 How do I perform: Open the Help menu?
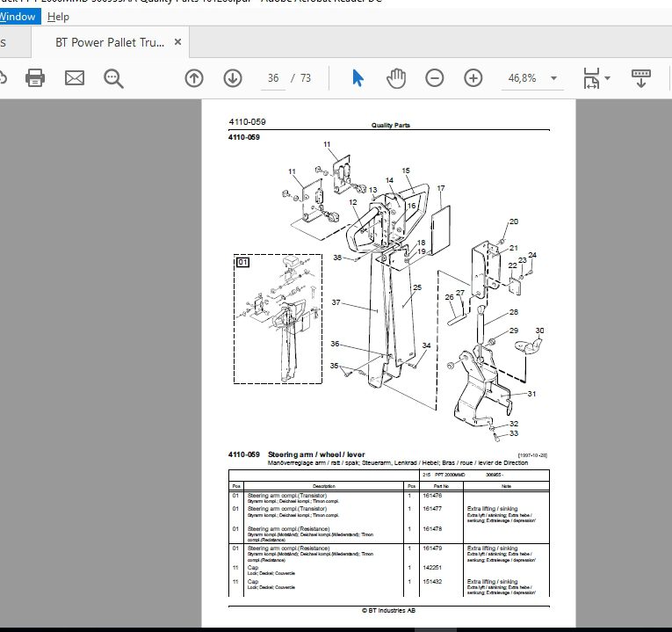58,17
